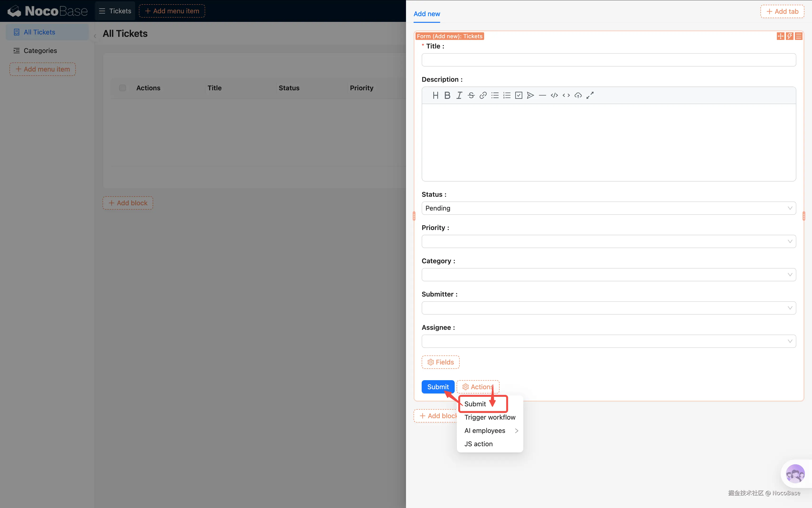Click the upload cloud icon
This screenshot has width=812, height=508.
pos(578,96)
